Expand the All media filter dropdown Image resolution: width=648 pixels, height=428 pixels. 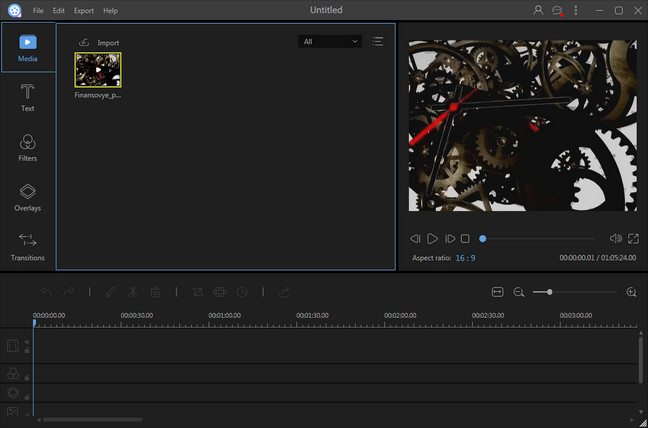coord(330,41)
